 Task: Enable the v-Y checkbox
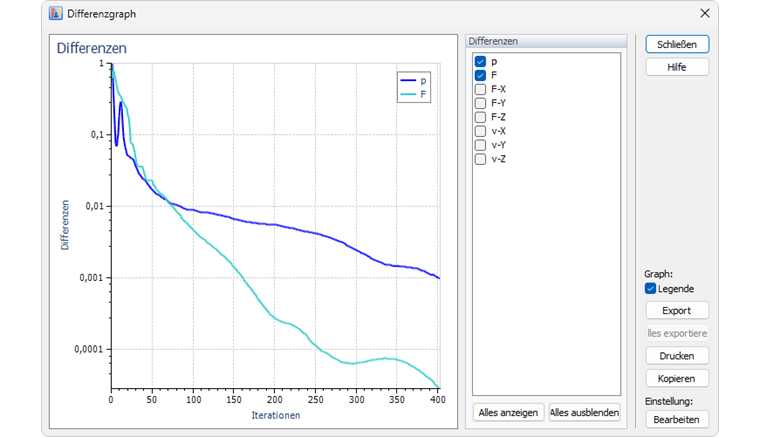click(480, 145)
